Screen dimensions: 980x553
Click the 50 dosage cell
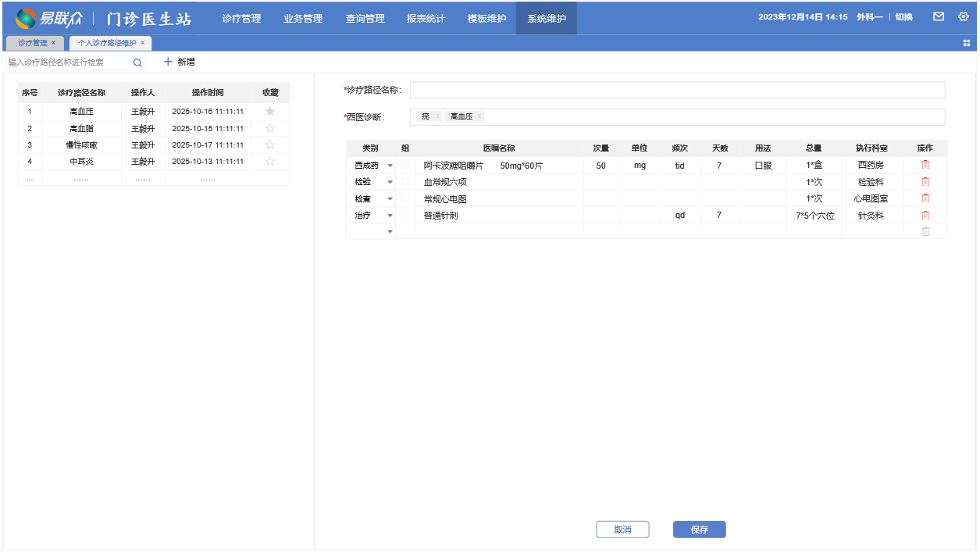tap(601, 166)
